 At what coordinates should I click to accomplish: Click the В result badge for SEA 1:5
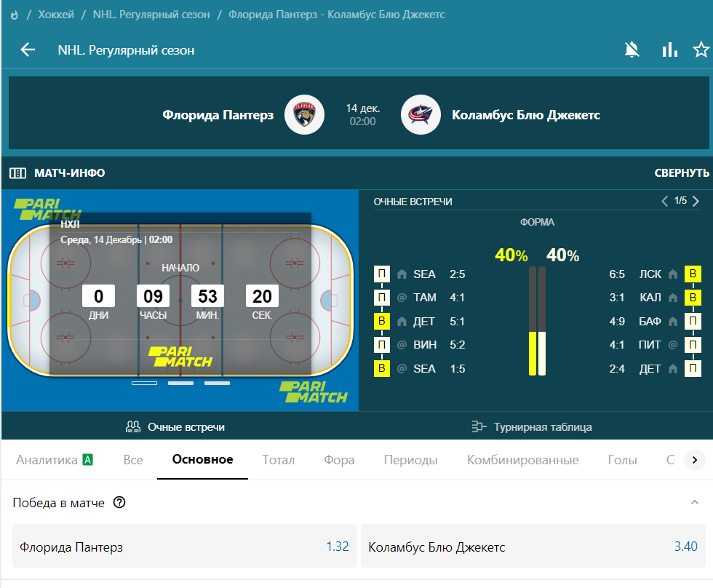coord(381,368)
